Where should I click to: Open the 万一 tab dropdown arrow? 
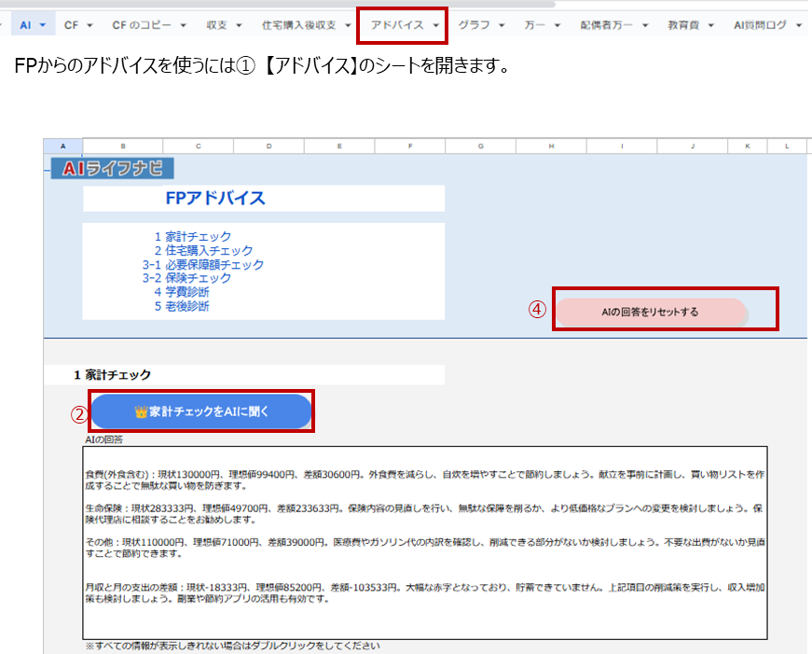tap(557, 25)
